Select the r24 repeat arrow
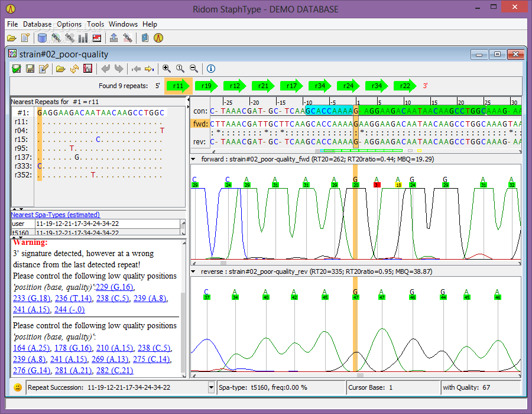This screenshot has width=532, height=414. 349,86
